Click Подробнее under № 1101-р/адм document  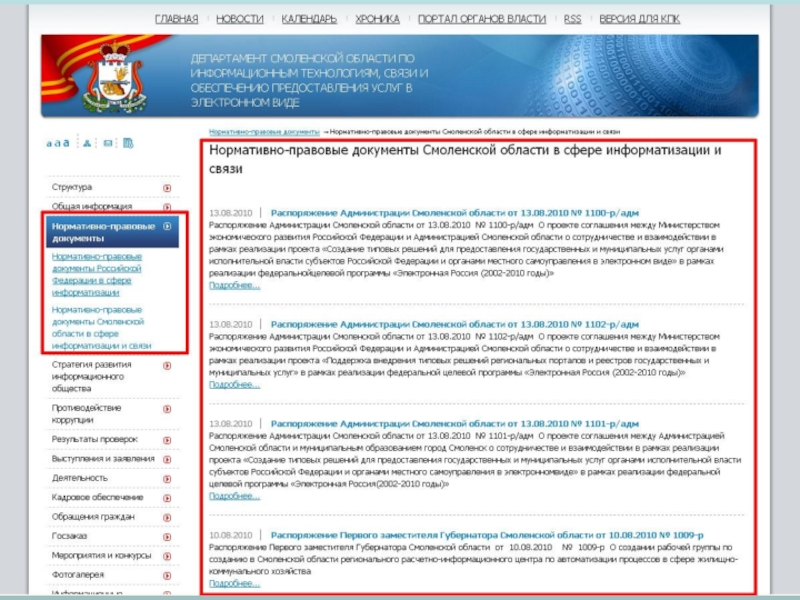[x=235, y=495]
